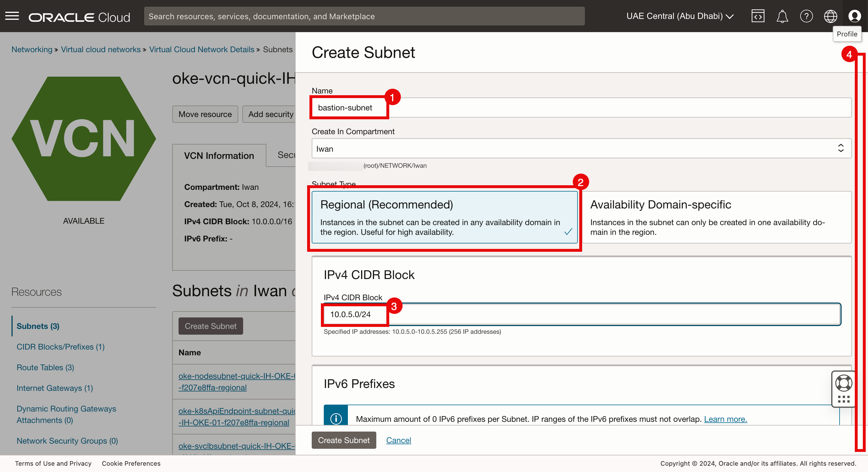The width and height of the screenshot is (868, 472).
Task: Open Route Tables (3) resource list
Action: pos(45,367)
